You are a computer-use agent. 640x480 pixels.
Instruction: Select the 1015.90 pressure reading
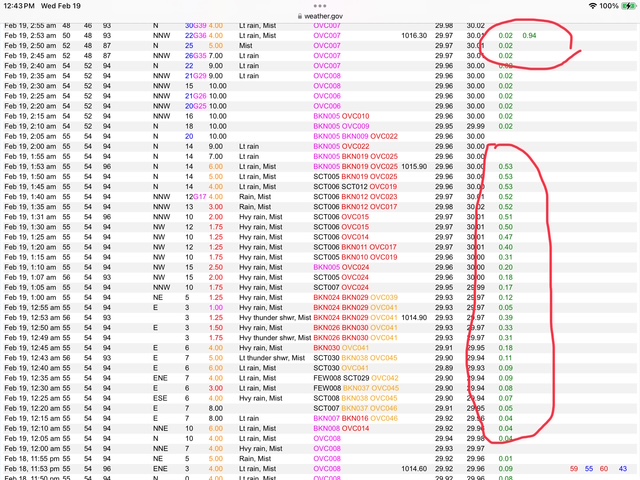(x=414, y=166)
